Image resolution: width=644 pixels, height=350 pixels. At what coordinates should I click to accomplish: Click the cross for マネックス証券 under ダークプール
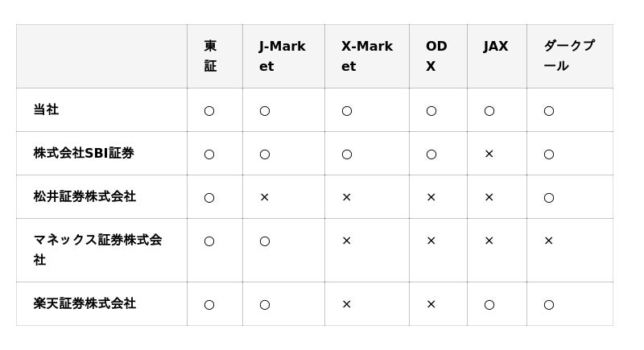(x=548, y=241)
